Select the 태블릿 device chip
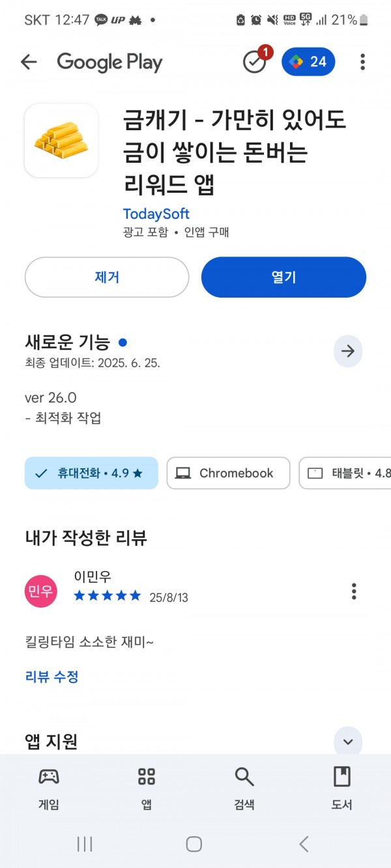Viewport: 391px width, 868px height. coord(345,473)
